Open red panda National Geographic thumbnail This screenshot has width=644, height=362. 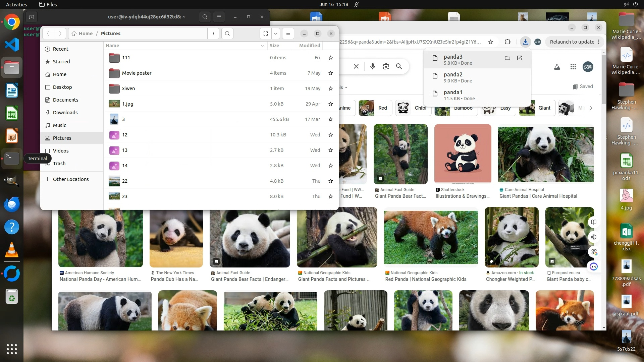430,237
